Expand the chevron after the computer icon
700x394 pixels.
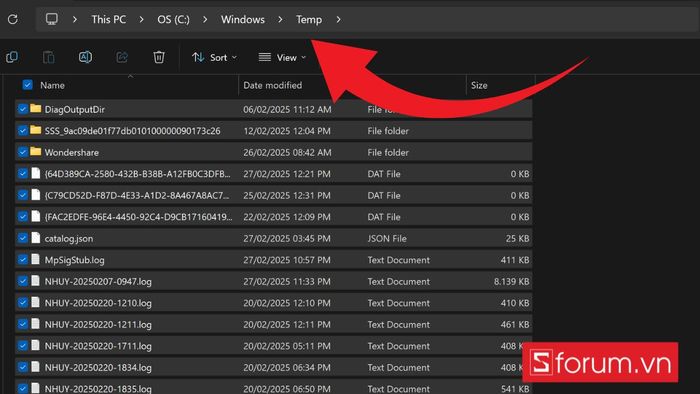click(75, 19)
